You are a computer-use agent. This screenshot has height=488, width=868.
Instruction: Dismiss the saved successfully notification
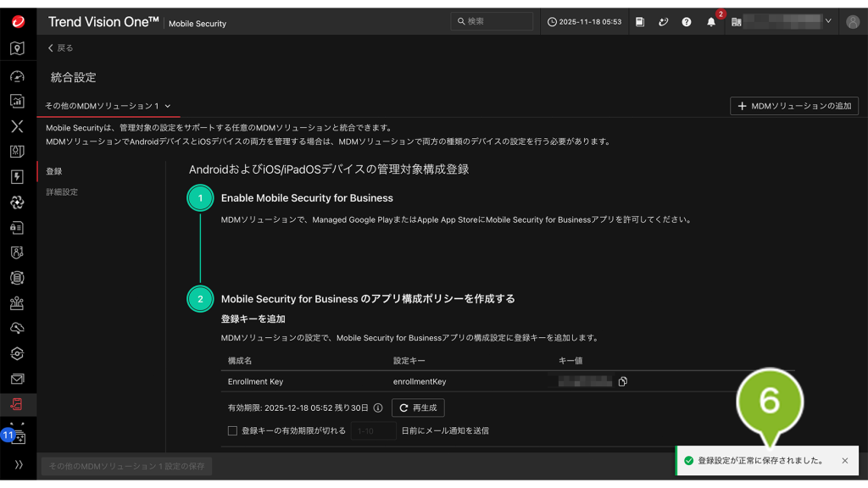click(844, 461)
